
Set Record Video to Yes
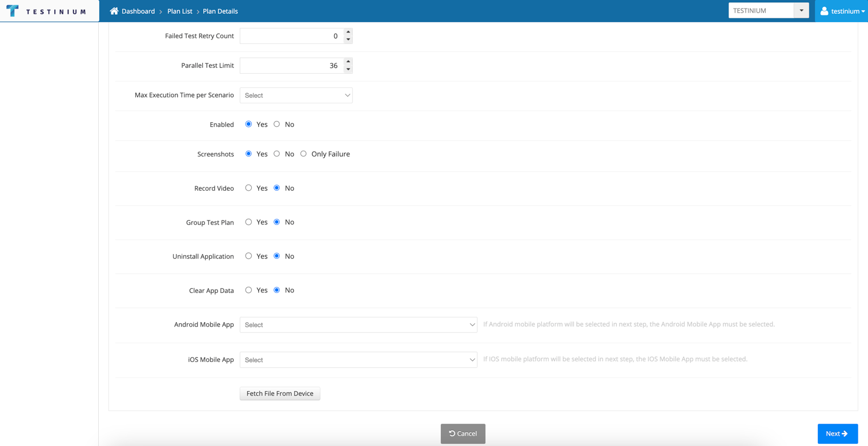coord(248,188)
